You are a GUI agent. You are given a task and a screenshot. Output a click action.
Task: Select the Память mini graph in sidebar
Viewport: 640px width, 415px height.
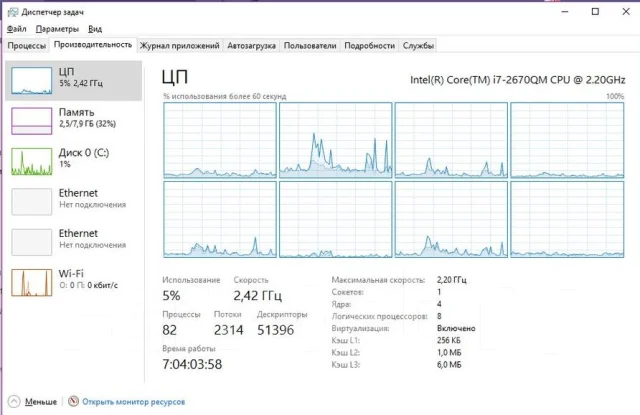32,121
